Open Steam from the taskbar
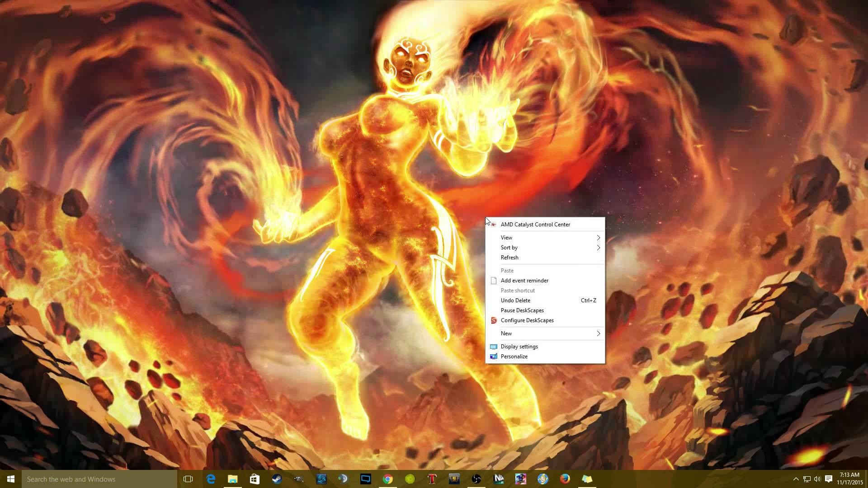Viewport: 868px width, 488px height. click(276, 479)
